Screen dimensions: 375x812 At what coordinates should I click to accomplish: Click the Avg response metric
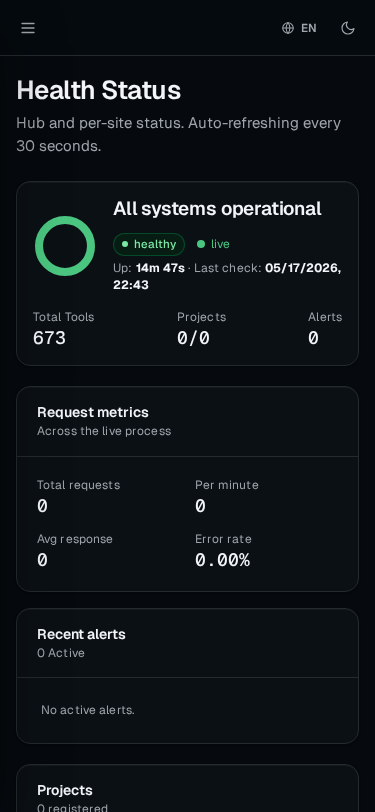(x=75, y=550)
